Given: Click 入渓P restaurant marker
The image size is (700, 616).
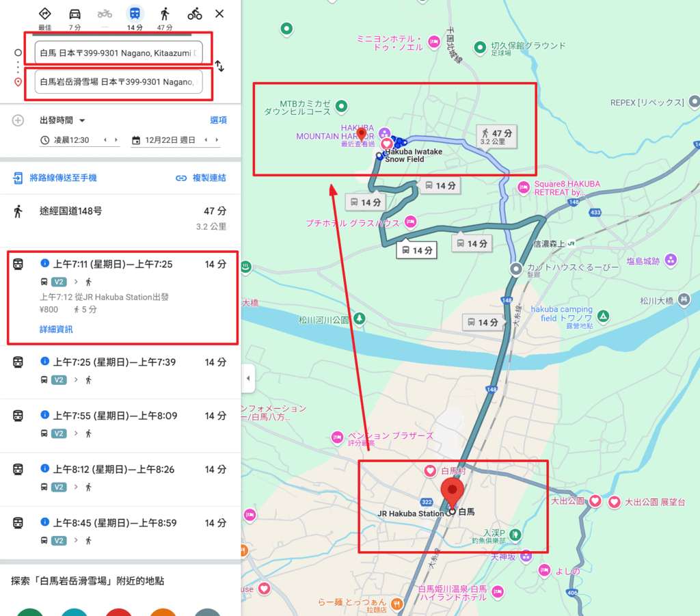Looking at the screenshot, I should coord(515,535).
